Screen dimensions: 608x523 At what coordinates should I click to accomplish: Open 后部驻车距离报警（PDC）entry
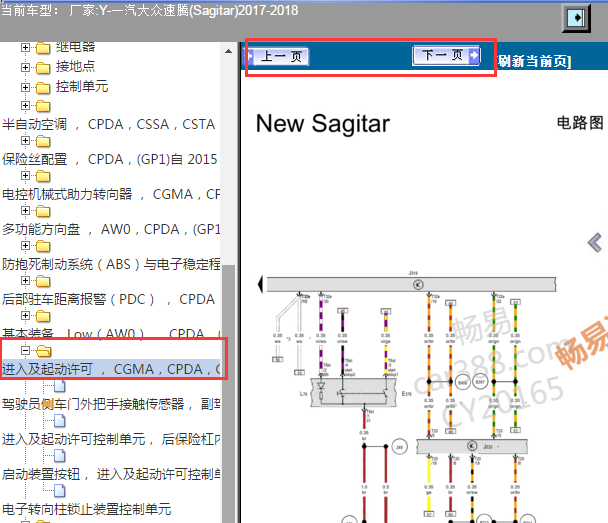109,299
